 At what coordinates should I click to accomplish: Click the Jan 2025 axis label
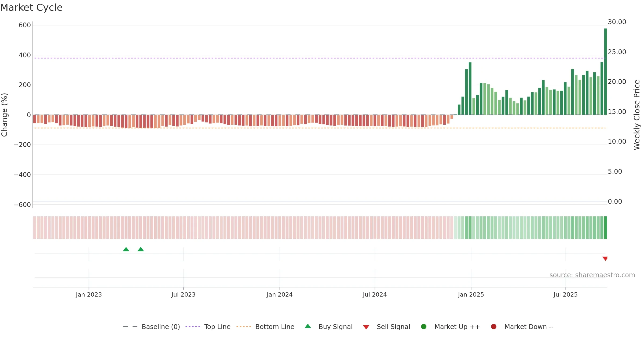(x=471, y=295)
